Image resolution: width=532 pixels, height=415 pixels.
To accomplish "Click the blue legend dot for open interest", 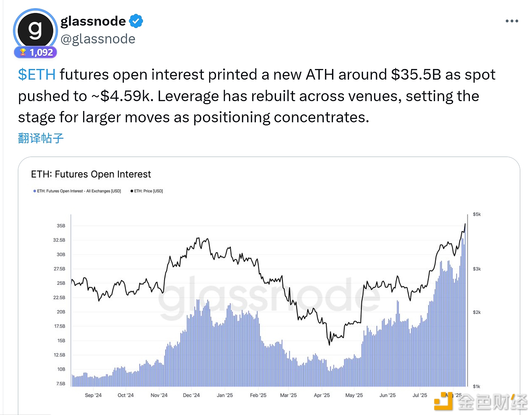I will [x=34, y=191].
